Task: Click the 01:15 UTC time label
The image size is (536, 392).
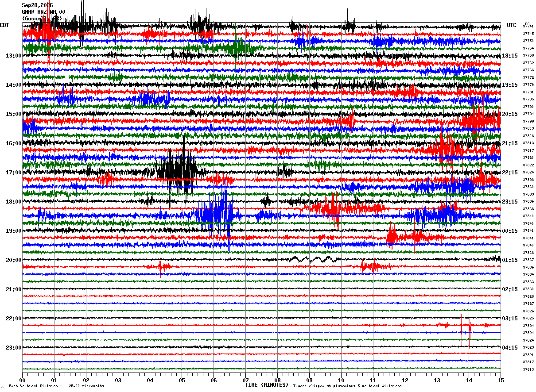Action: coord(510,260)
